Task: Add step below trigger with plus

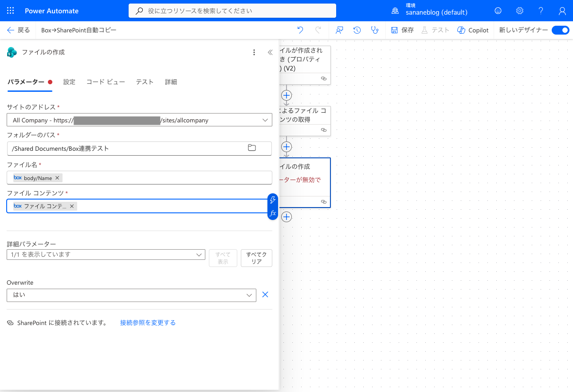Action: point(286,95)
